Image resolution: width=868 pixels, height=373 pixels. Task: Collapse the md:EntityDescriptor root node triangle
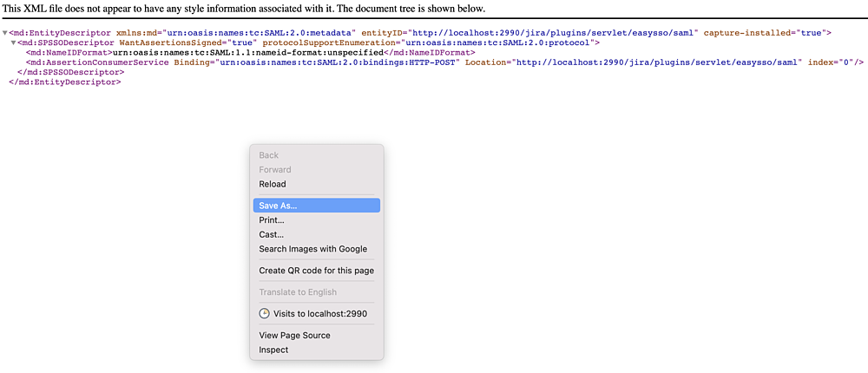(5, 33)
